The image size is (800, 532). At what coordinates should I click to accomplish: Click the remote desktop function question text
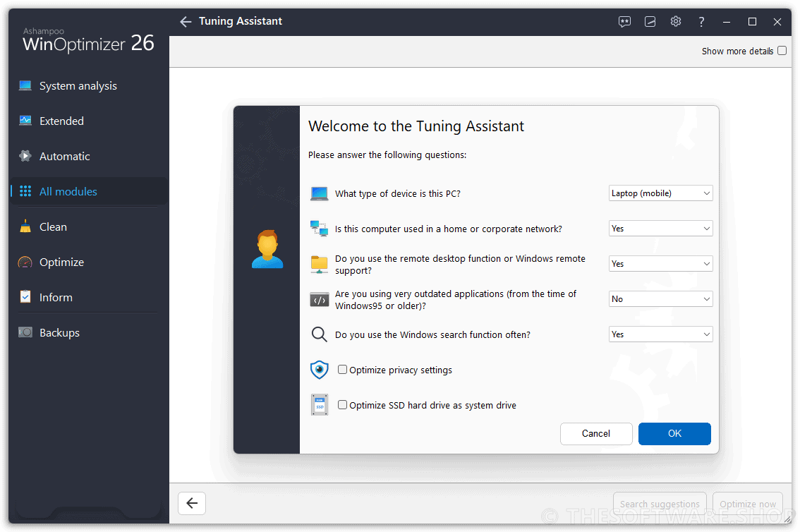pyautogui.click(x=460, y=264)
